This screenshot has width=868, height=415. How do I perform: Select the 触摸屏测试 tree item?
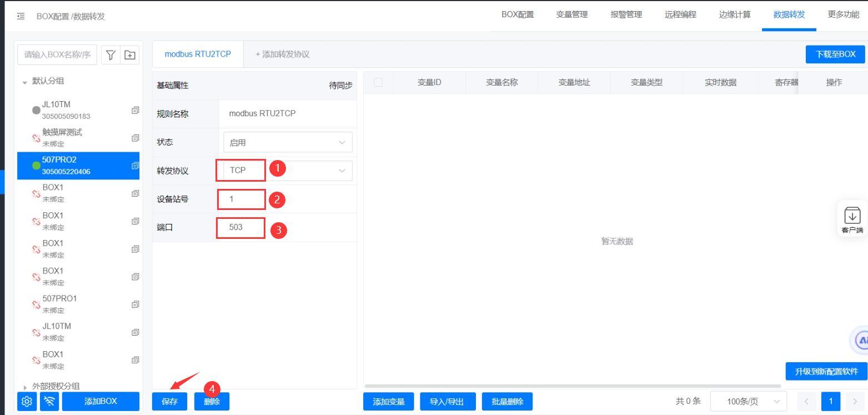[78, 138]
